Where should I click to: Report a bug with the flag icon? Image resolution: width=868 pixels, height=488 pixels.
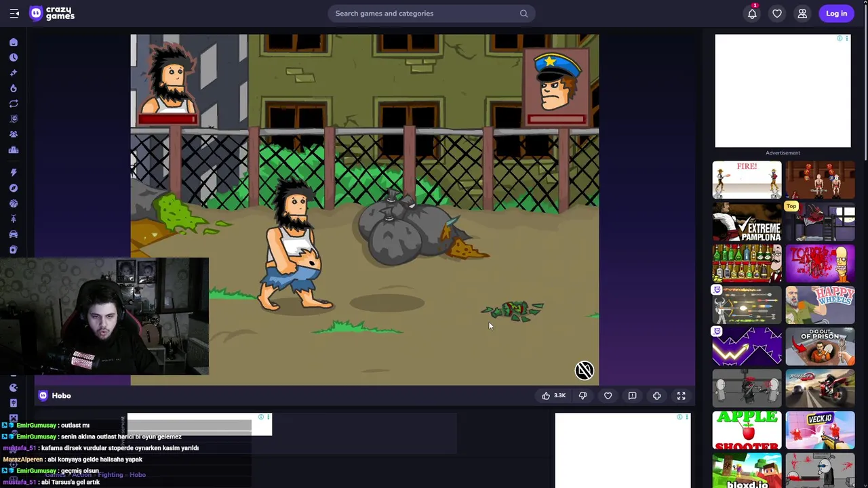(x=632, y=396)
